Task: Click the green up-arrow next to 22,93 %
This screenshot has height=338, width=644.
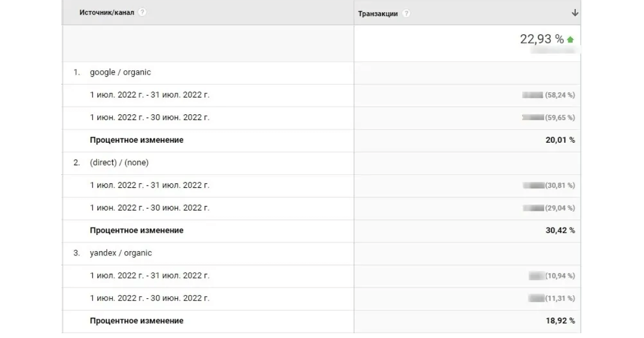Action: coord(570,40)
